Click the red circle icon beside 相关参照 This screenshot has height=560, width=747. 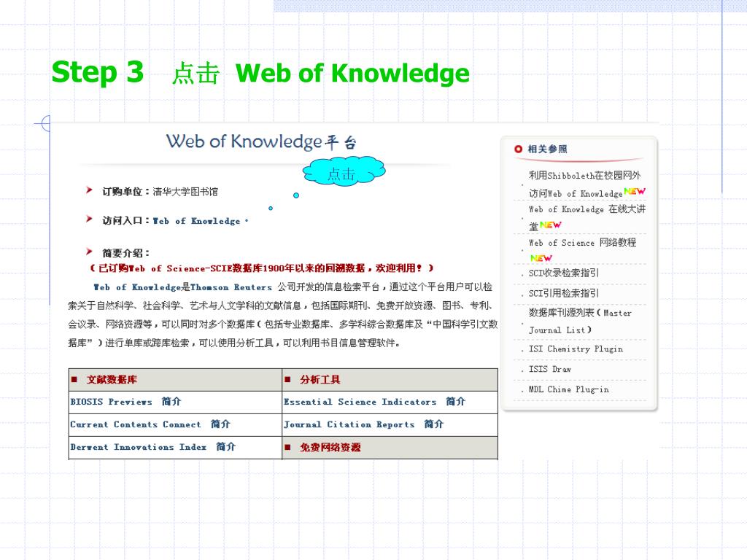pyautogui.click(x=519, y=149)
